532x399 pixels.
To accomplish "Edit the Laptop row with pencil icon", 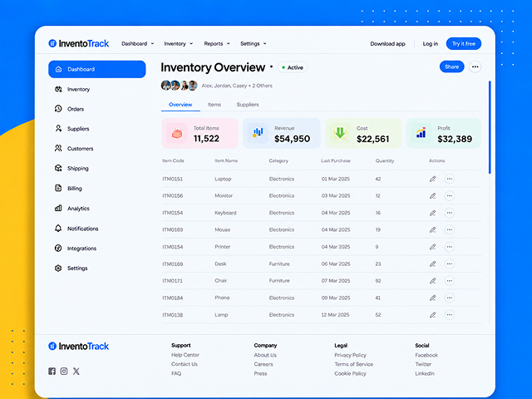I will pyautogui.click(x=432, y=179).
